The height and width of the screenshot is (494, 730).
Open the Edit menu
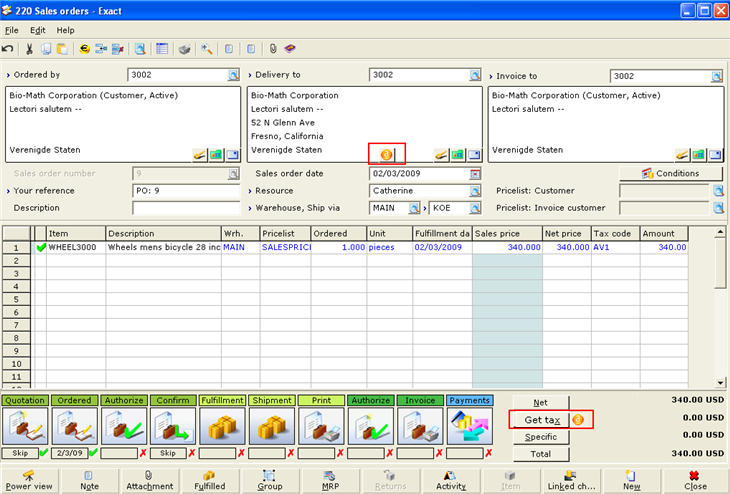click(38, 30)
